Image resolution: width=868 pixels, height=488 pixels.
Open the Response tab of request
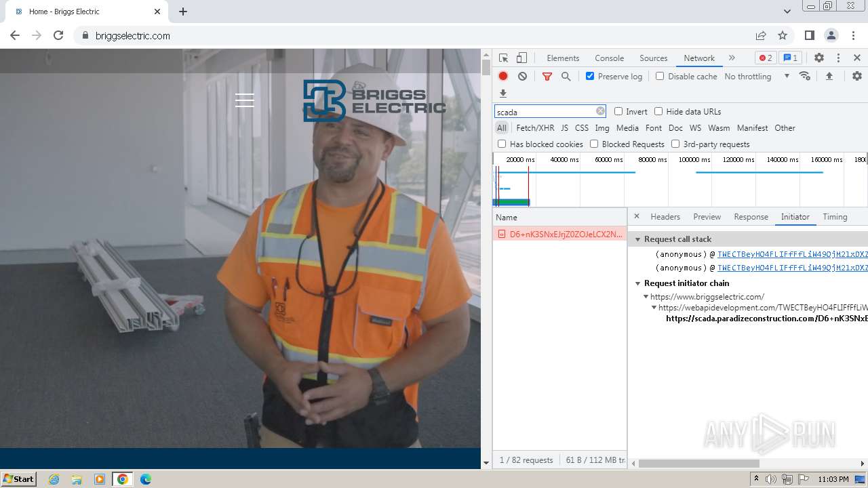tap(751, 217)
